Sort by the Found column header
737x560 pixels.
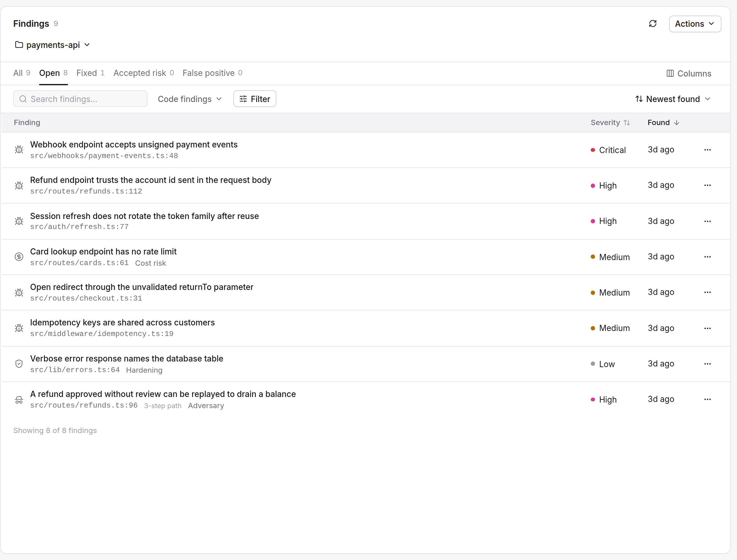pos(663,123)
